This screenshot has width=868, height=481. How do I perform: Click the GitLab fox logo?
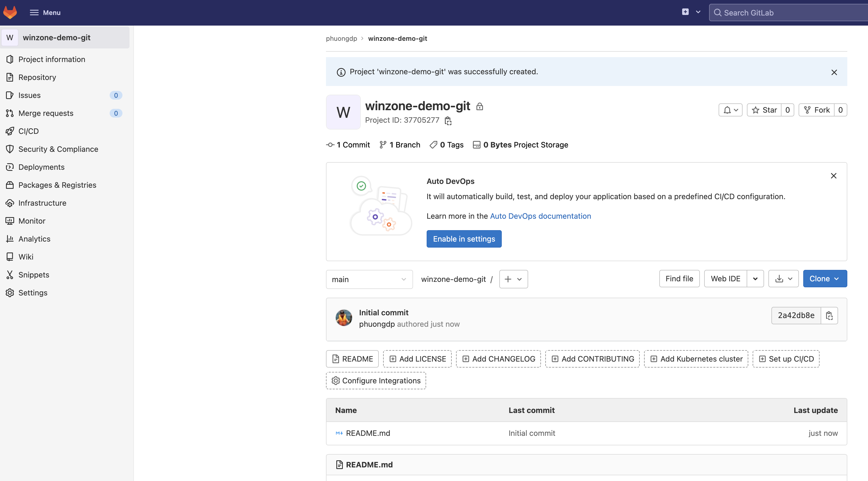pyautogui.click(x=10, y=13)
